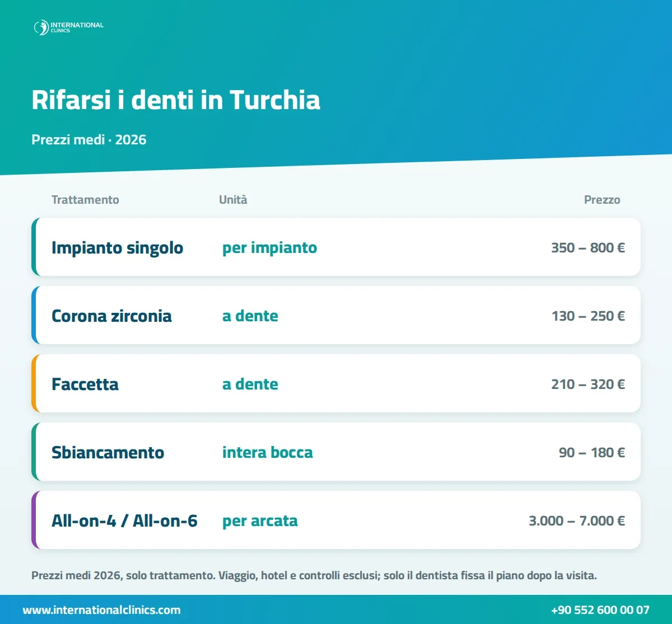672x624 pixels.
Task: Click the '90 – 180 €' price
Action: (x=592, y=453)
